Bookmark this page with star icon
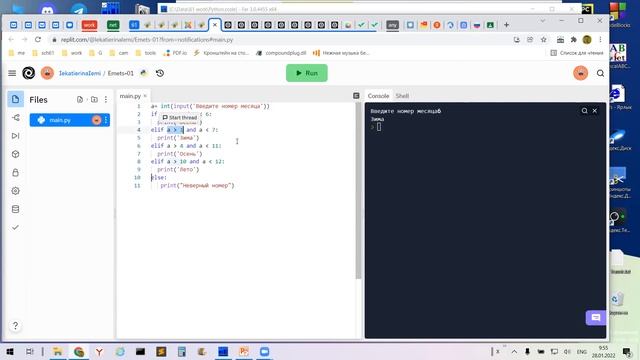Image resolution: width=640 pixels, height=360 pixels. pyautogui.click(x=544, y=40)
